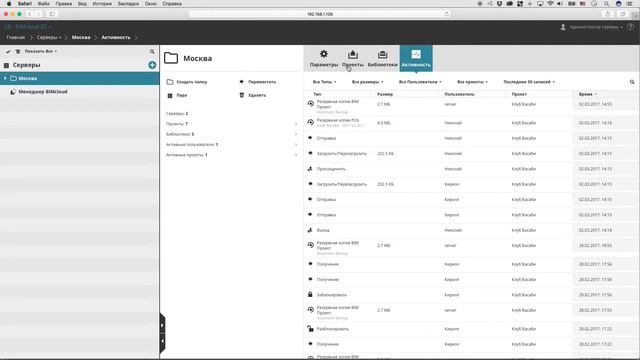Click the Загрузить/Перезагрузить icon in Кирилл's row
The height and width of the screenshot is (360, 640).
[310, 184]
